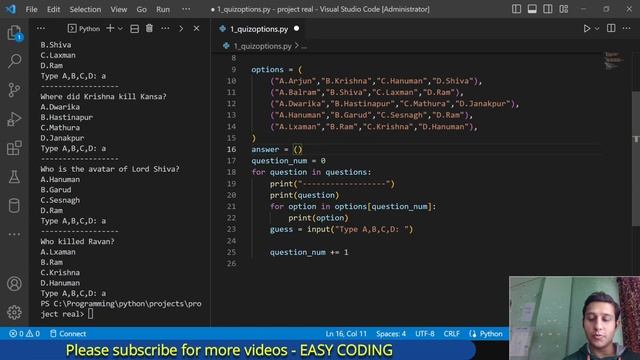Click line number 16 in gutter
Screen dimensions: 640x360
tap(231, 149)
